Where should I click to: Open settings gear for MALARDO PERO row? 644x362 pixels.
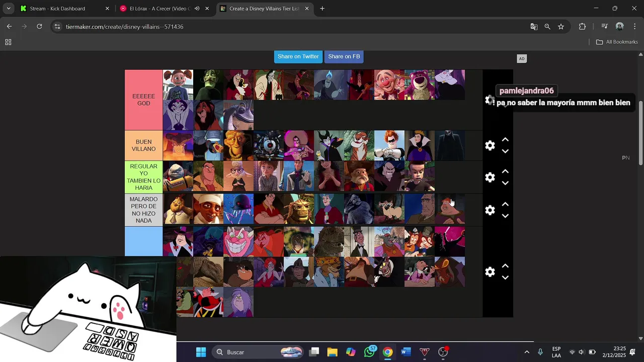490,210
